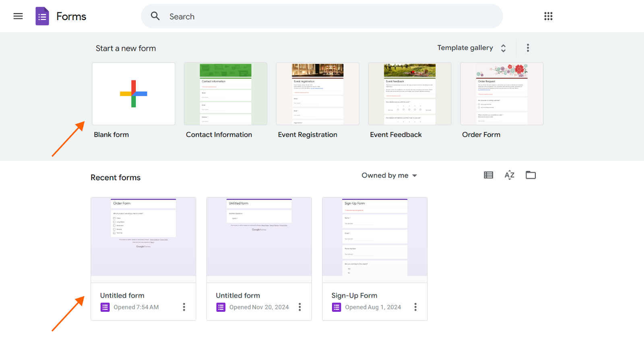Click the Forms title text in header

coord(71,16)
